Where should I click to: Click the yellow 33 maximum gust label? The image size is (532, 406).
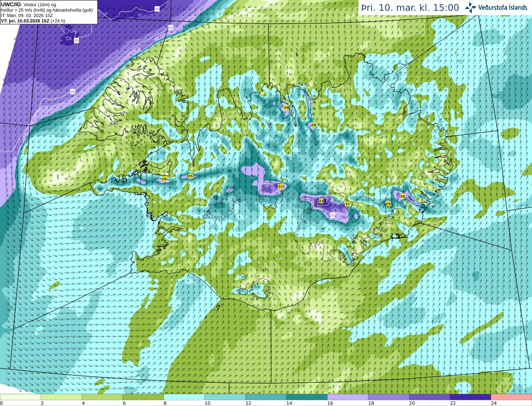(321, 201)
